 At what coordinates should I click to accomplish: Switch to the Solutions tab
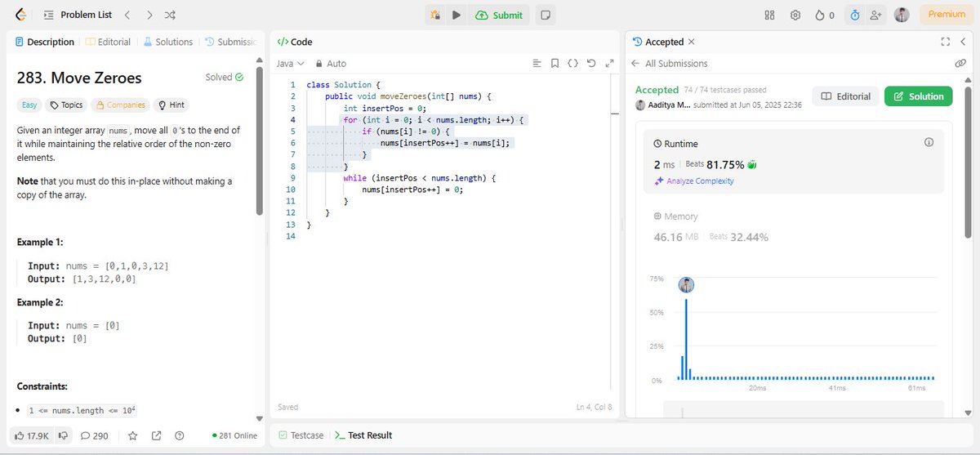168,42
